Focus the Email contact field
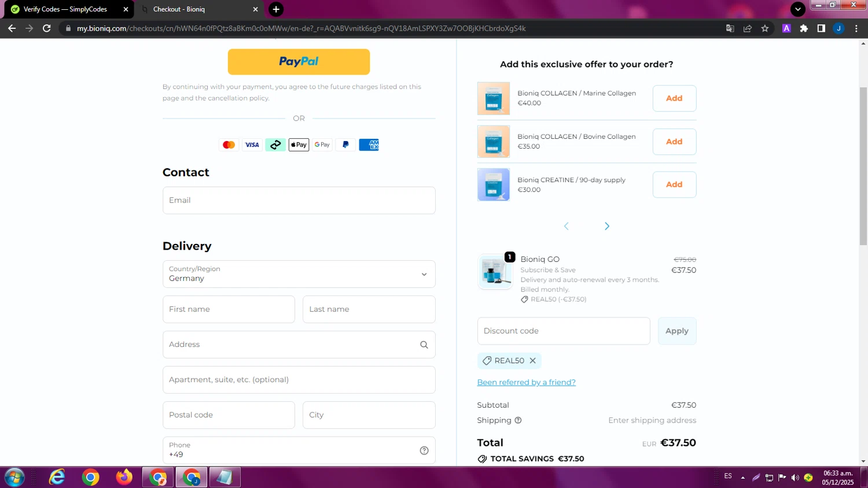 [299, 200]
